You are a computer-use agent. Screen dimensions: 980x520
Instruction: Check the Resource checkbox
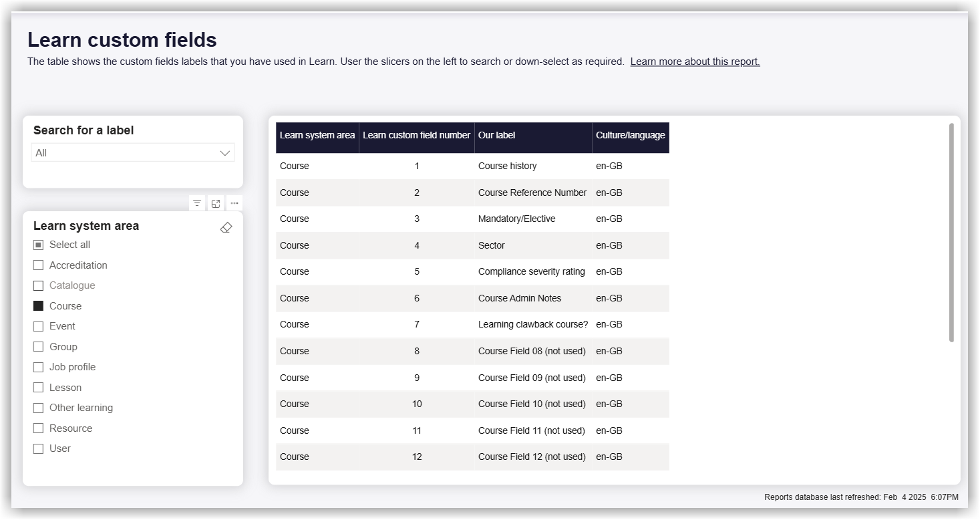tap(38, 428)
